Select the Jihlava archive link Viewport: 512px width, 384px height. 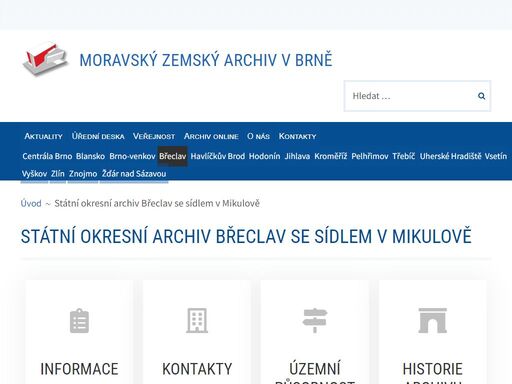click(297, 156)
